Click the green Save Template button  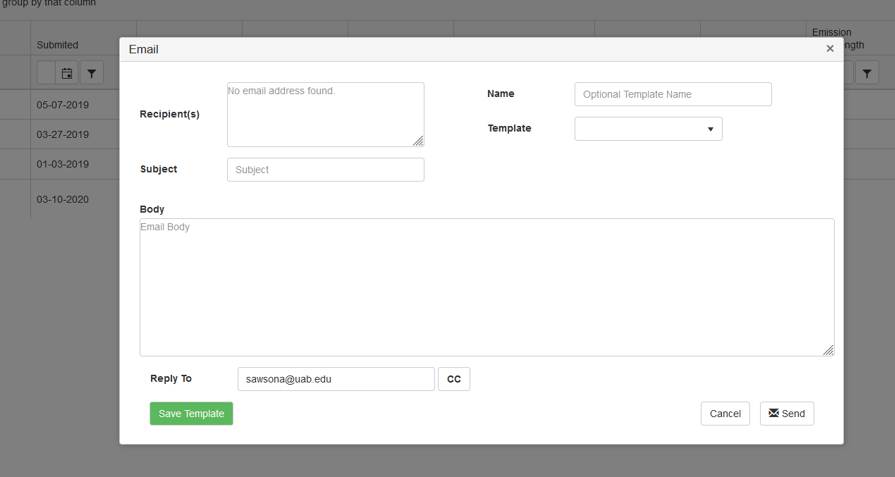tap(191, 414)
